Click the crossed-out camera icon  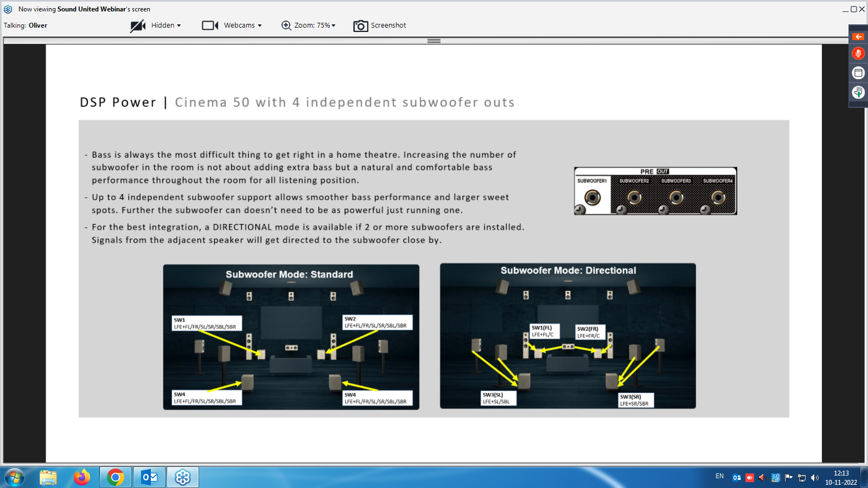(138, 25)
